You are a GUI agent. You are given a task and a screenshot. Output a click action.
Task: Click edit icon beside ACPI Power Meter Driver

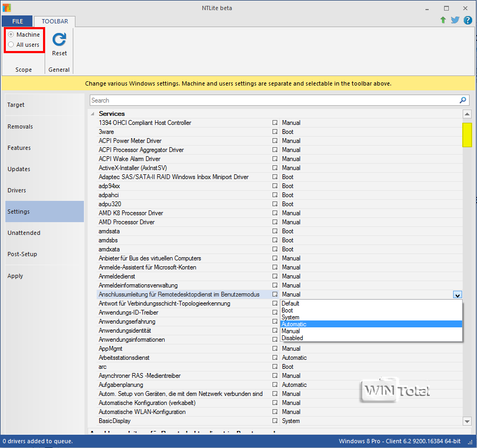tap(275, 141)
